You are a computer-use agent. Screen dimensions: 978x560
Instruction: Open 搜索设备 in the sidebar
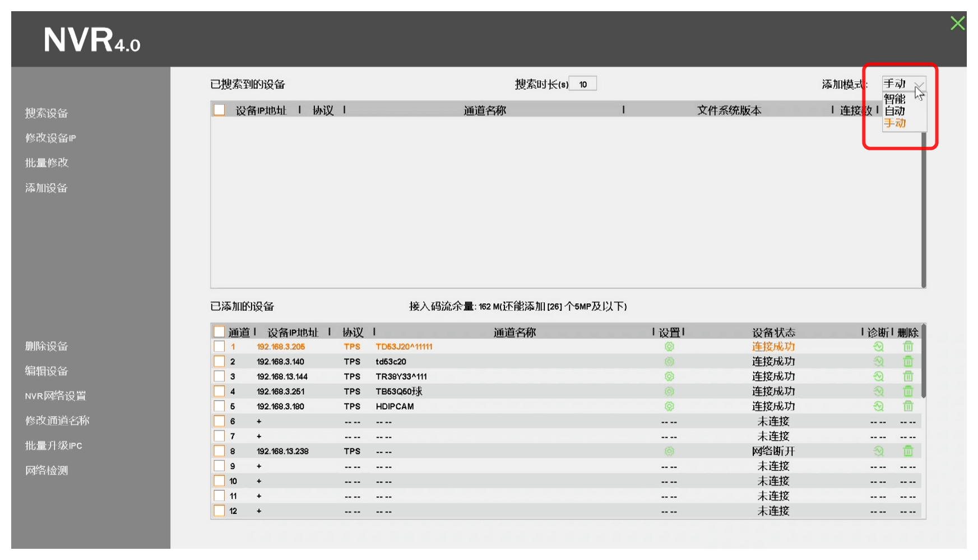pyautogui.click(x=47, y=113)
